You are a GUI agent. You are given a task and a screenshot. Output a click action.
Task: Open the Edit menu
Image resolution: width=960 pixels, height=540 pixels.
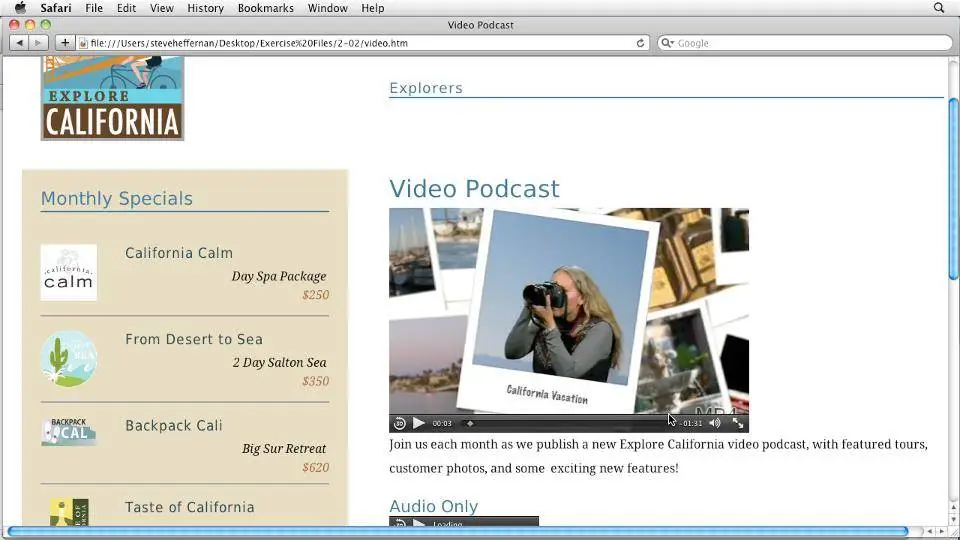pos(126,8)
